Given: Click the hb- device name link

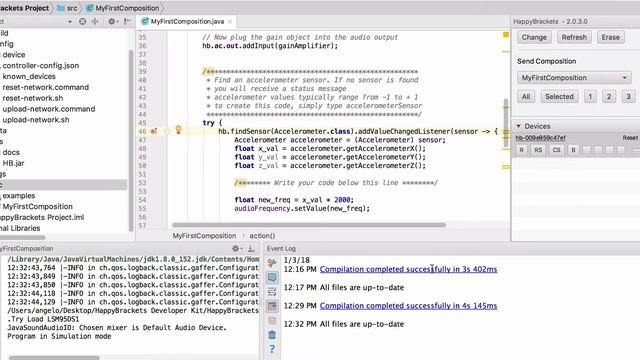Looking at the screenshot, I should (x=540, y=138).
